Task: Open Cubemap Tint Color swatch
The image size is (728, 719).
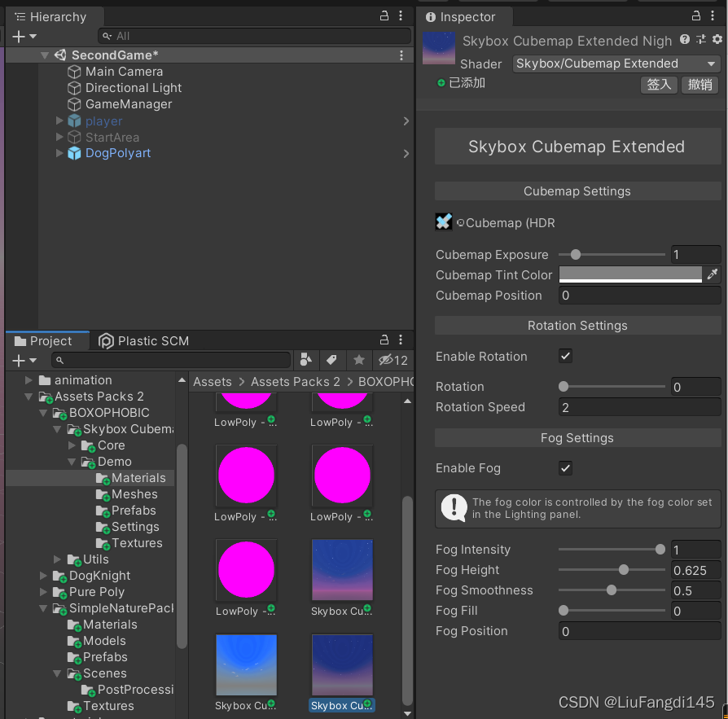Action: coord(630,274)
